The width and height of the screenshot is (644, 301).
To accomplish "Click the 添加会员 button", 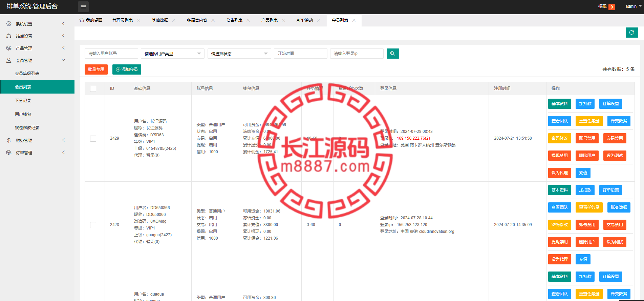I will pyautogui.click(x=127, y=69).
